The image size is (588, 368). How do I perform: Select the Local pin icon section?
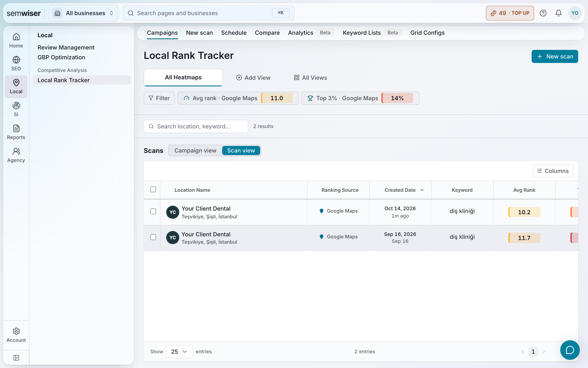click(16, 86)
